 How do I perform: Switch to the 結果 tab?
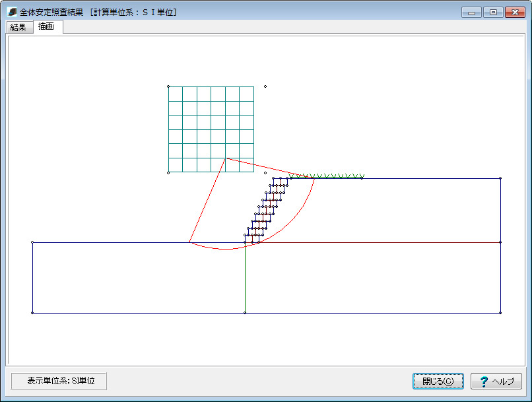pos(20,27)
